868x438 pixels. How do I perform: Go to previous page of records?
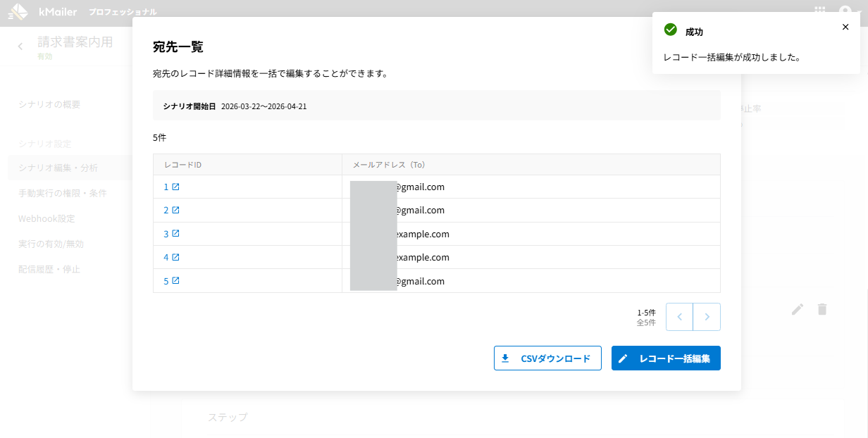click(x=680, y=317)
